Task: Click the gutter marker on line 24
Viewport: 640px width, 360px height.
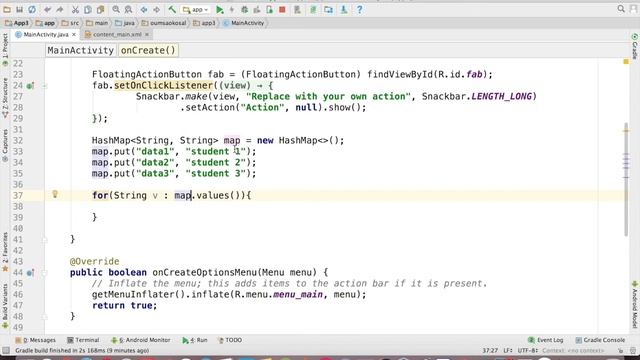Action: 30,86
